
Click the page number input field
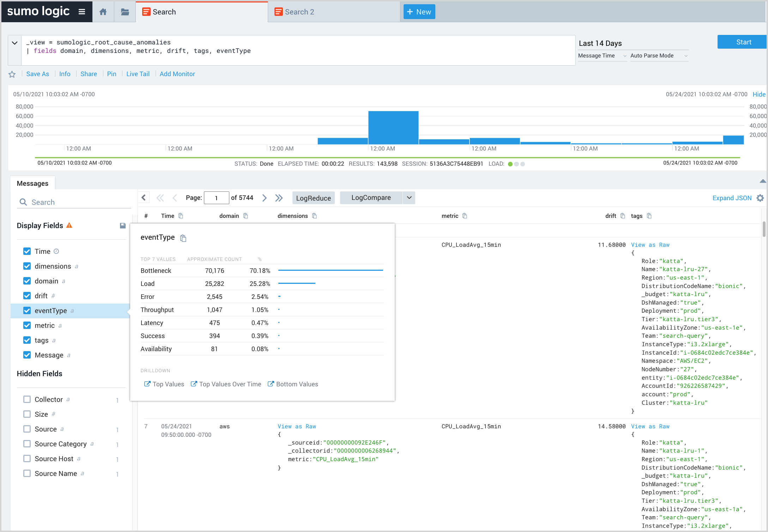[x=216, y=198]
